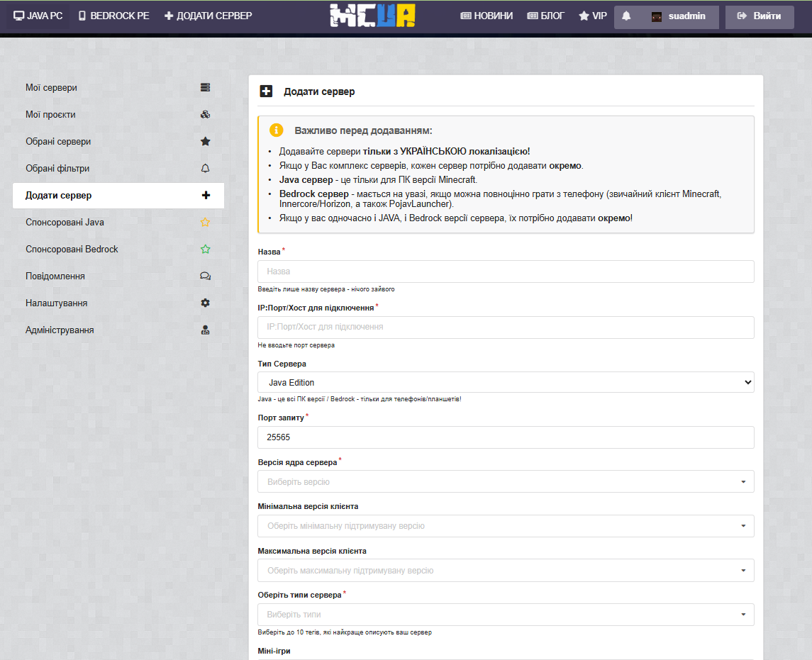This screenshot has height=660, width=812.
Task: Open the Мінімальна версія клієнта dropdown
Action: [x=505, y=526]
